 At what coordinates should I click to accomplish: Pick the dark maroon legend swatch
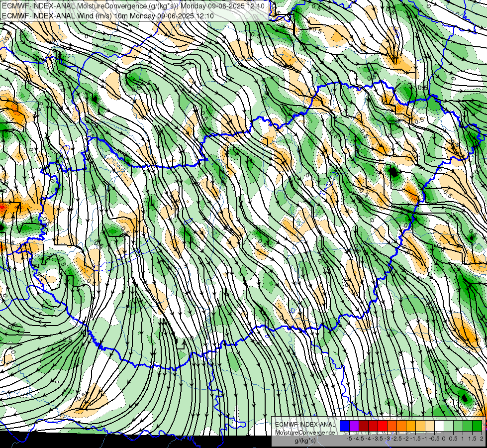(x=364, y=426)
